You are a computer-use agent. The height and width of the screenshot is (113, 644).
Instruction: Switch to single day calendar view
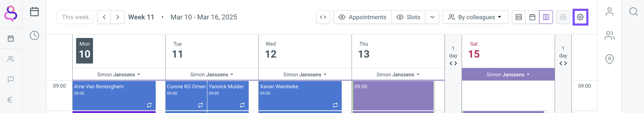tap(532, 17)
